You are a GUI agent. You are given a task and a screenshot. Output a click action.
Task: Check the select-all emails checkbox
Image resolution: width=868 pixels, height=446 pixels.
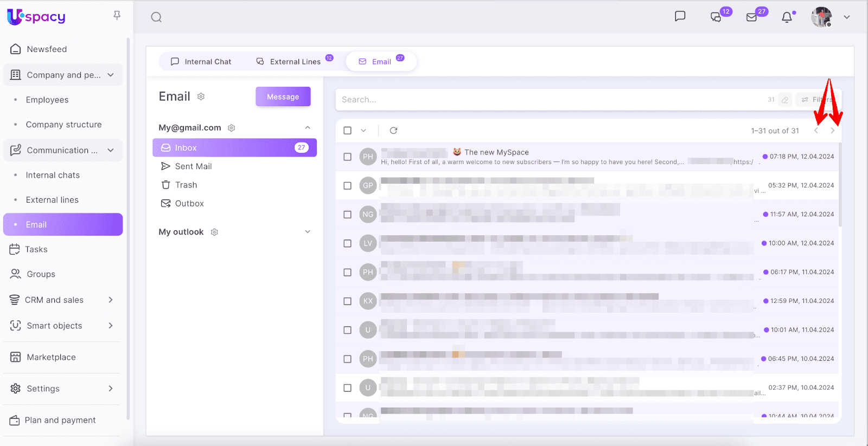348,131
